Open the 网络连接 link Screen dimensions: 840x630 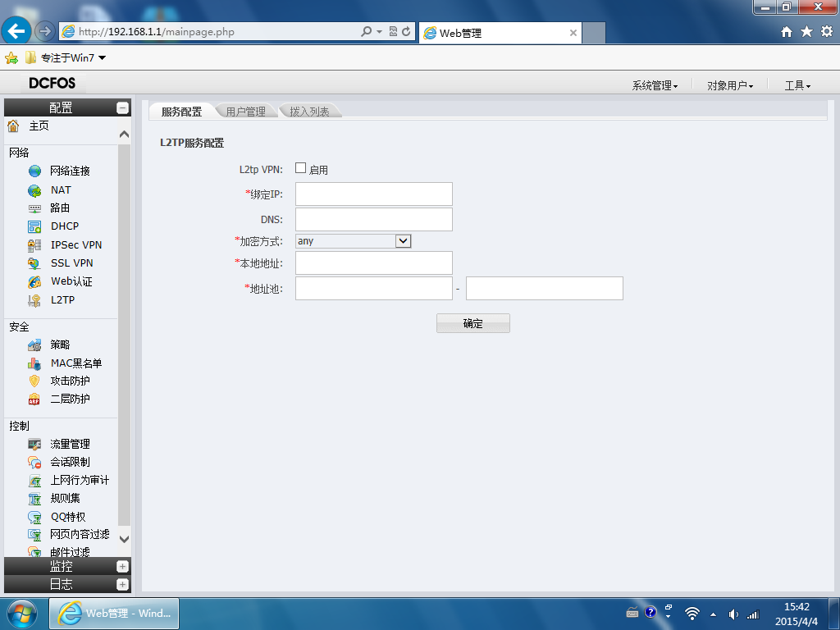click(71, 171)
